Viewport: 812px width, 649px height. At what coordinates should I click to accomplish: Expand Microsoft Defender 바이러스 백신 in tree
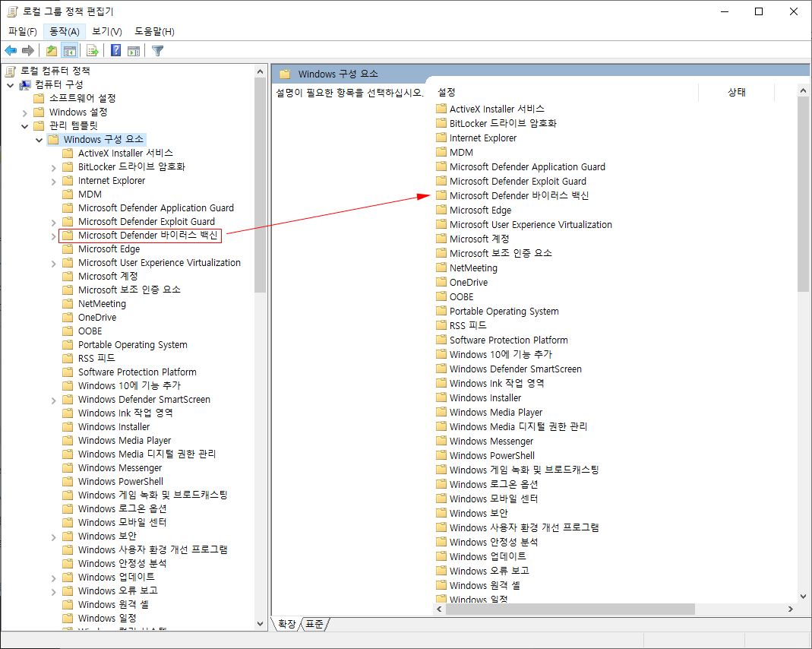click(x=54, y=236)
